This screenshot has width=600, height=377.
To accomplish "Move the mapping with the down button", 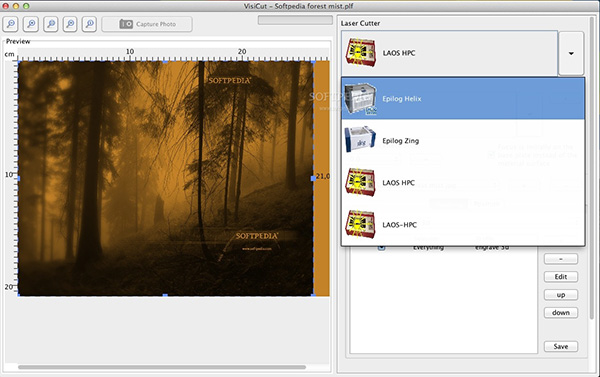I will pos(561,313).
